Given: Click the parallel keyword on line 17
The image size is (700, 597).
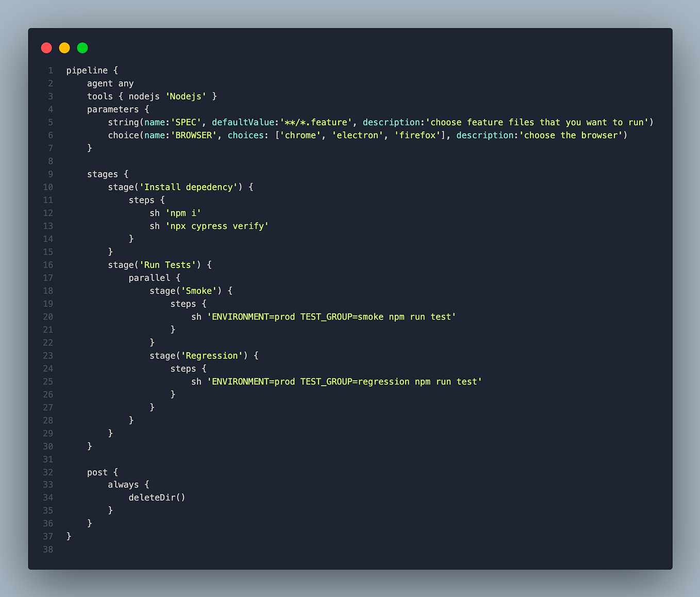Looking at the screenshot, I should [x=149, y=277].
